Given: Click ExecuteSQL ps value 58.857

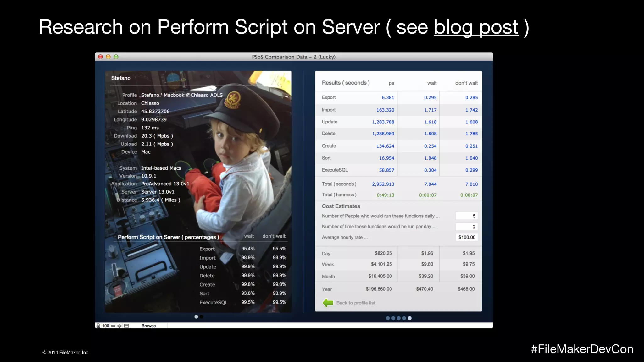Looking at the screenshot, I should (x=386, y=170).
